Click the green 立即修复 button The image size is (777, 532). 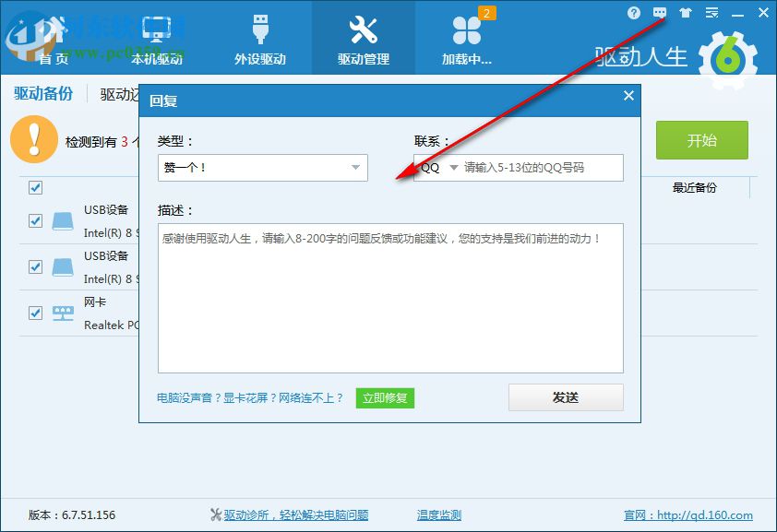point(385,397)
